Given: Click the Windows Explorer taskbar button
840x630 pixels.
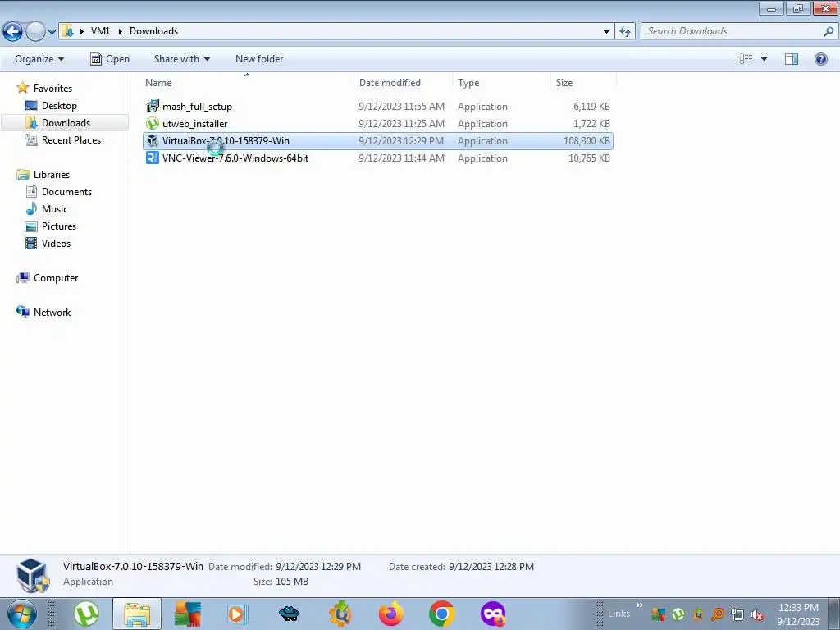Looking at the screenshot, I should [x=137, y=614].
